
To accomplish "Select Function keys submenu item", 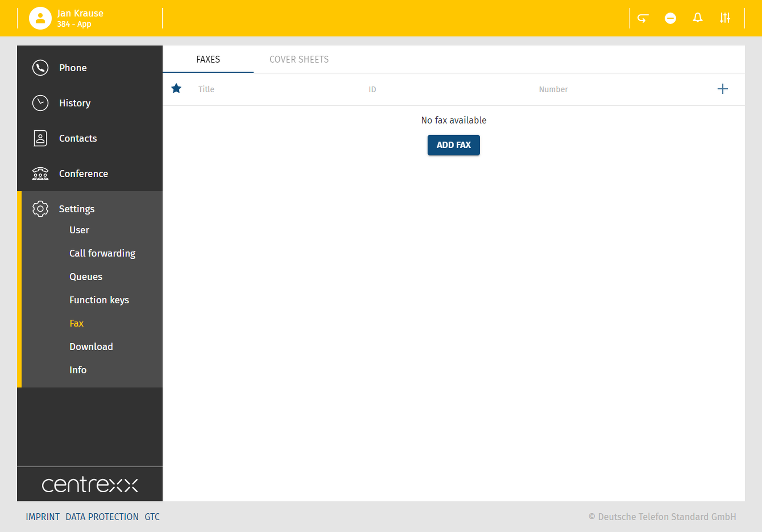I will coord(99,300).
